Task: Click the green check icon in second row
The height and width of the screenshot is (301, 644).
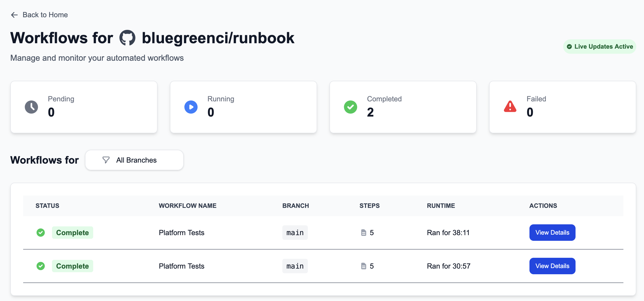Action: click(x=41, y=266)
